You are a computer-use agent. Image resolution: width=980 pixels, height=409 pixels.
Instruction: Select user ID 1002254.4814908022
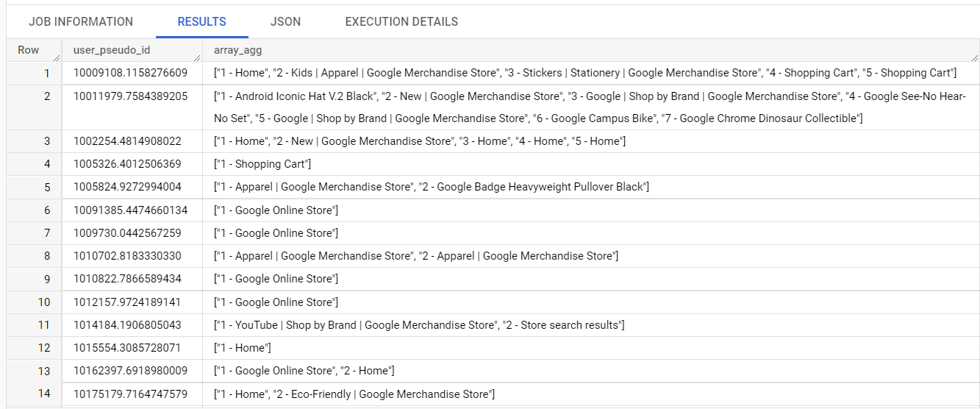[x=127, y=141]
